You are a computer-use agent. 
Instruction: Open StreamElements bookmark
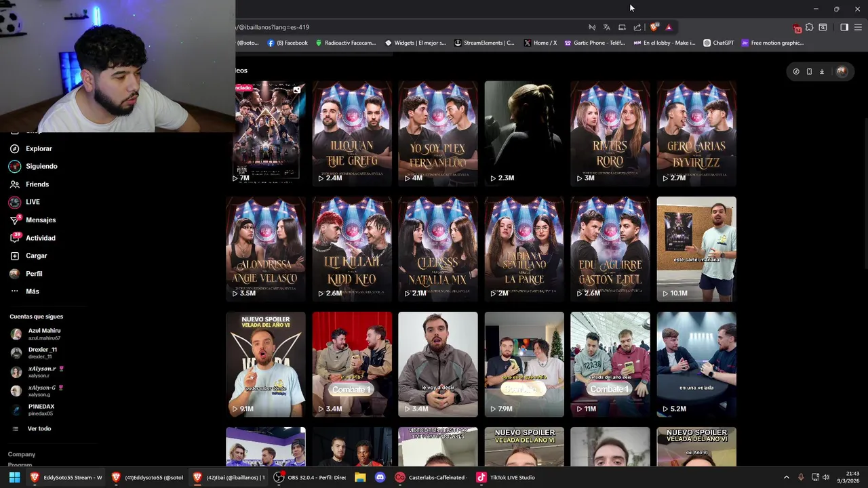484,43
